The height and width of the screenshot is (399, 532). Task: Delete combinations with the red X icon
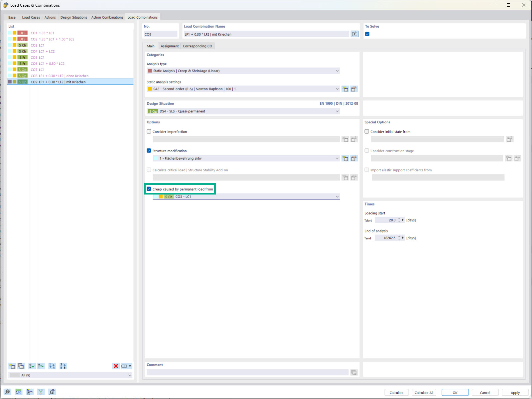[115, 366]
